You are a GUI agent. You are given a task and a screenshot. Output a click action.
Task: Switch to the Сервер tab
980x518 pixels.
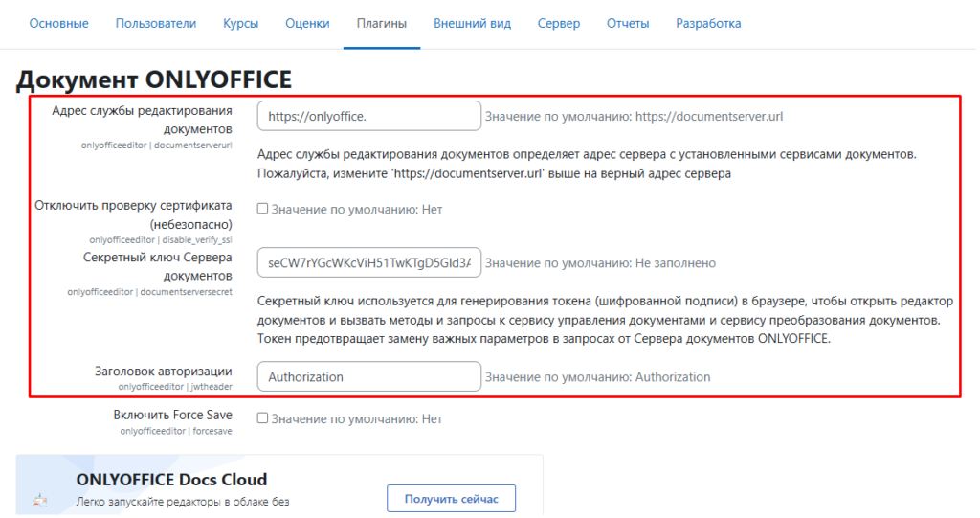coord(559,24)
